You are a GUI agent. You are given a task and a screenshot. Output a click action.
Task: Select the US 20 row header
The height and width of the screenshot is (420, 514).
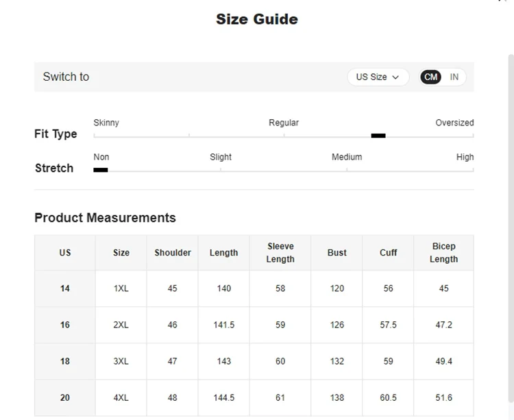point(65,397)
